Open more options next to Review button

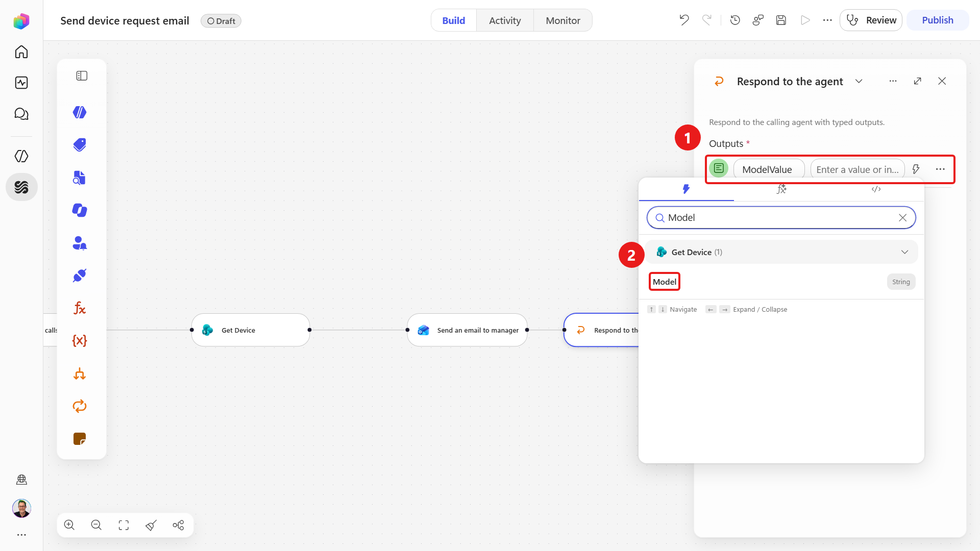[827, 20]
